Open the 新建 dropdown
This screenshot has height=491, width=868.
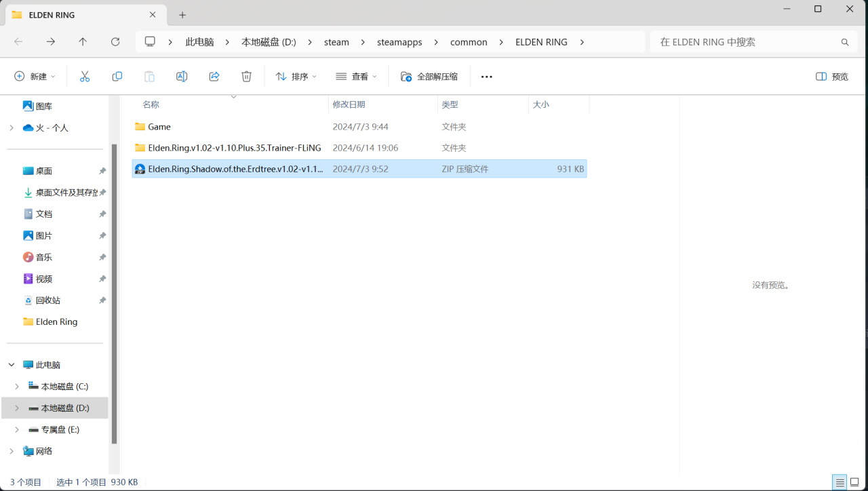[x=35, y=77]
